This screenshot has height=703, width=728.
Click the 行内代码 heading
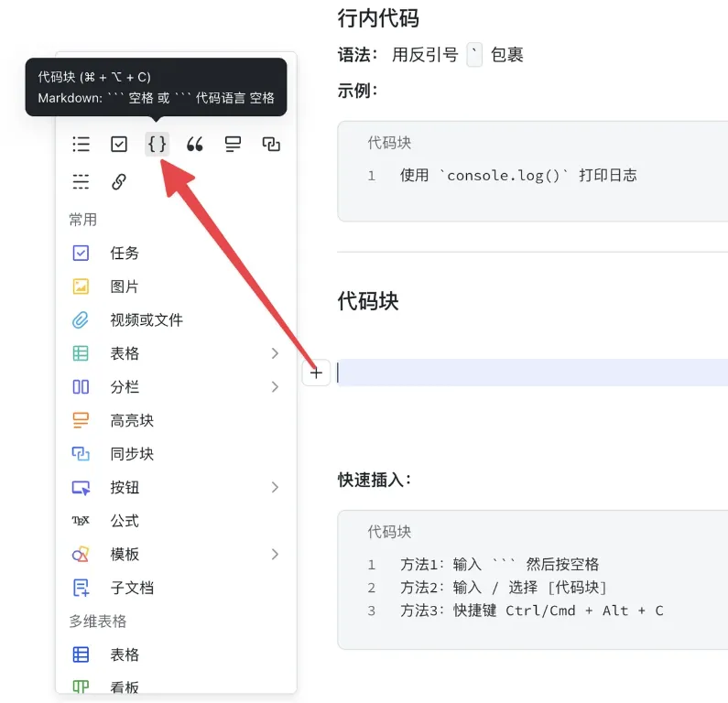(x=378, y=18)
